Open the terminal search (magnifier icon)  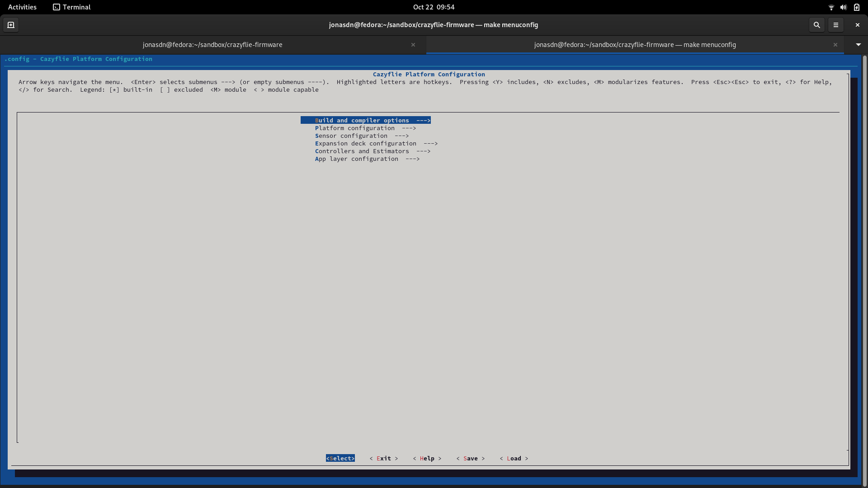point(816,25)
